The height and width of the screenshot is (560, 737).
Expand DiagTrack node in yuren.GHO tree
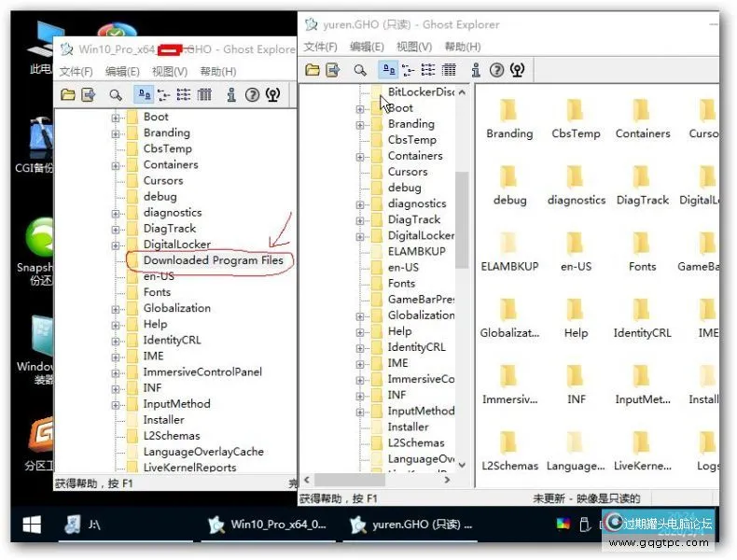pyautogui.click(x=360, y=220)
